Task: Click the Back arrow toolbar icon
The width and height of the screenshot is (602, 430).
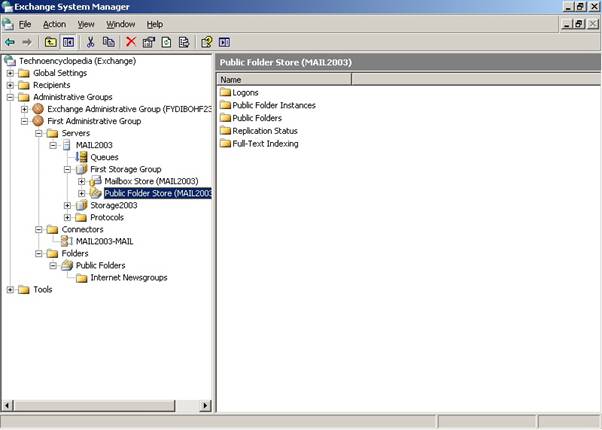Action: [x=10, y=42]
